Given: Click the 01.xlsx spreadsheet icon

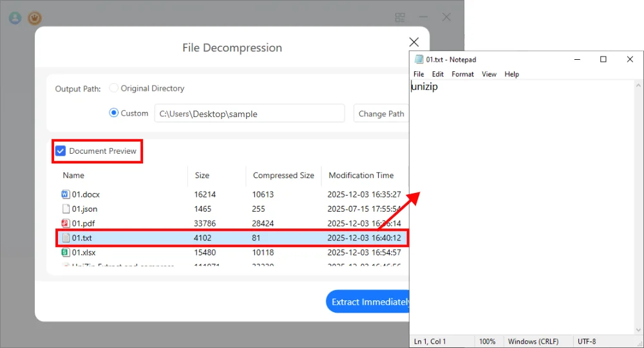Looking at the screenshot, I should tap(65, 253).
